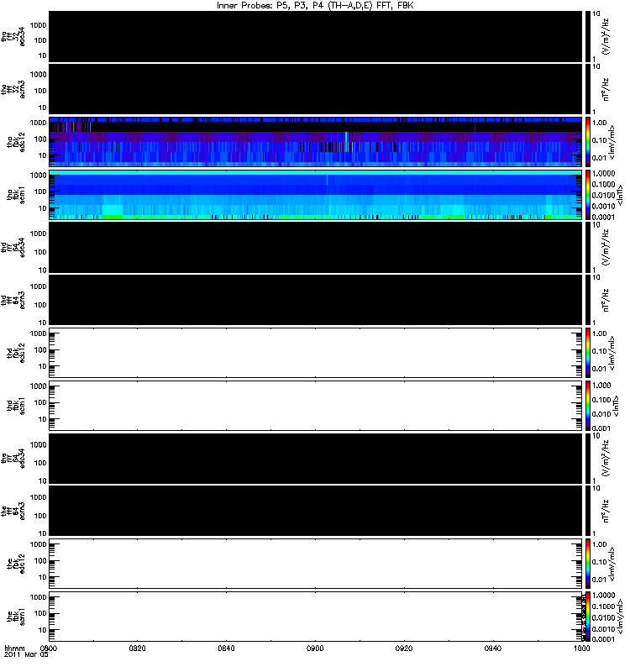
Task: Select the empty thd fbk edc12 panel
Action: 316,353
